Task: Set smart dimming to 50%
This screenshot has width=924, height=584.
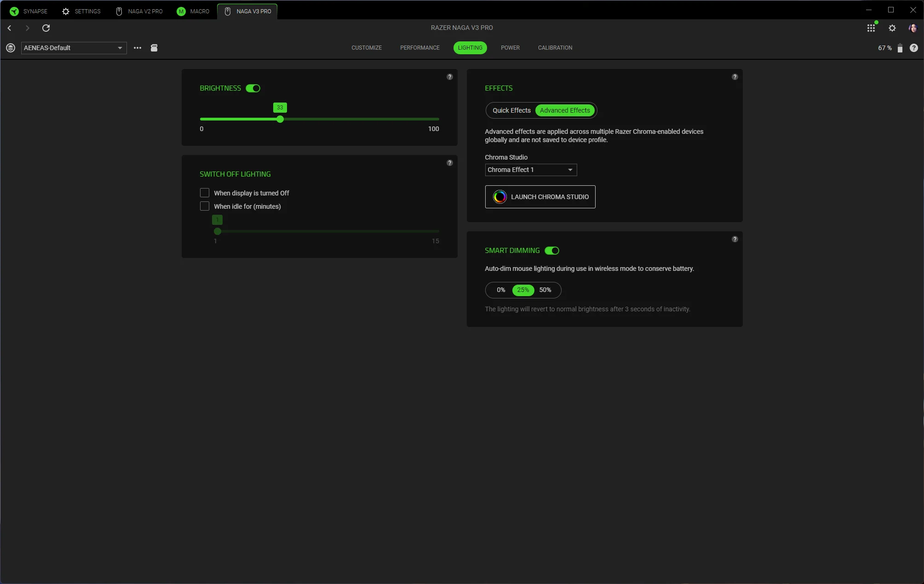Action: pyautogui.click(x=545, y=290)
